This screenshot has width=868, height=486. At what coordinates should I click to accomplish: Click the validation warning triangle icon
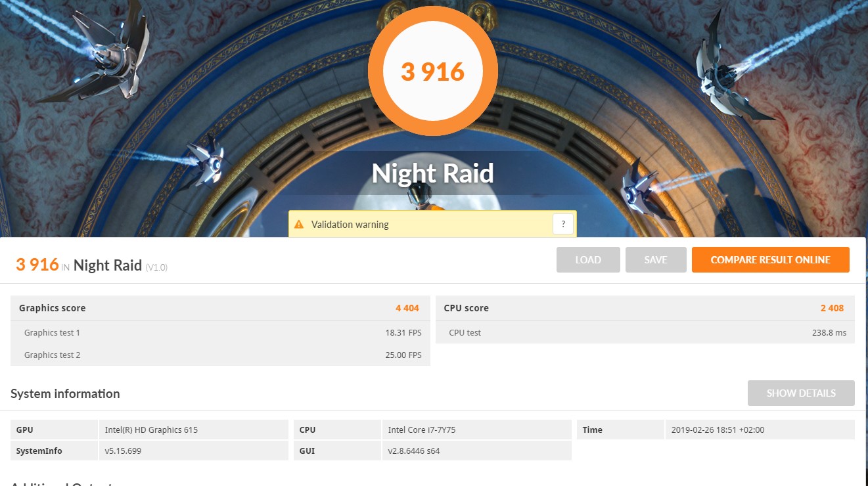tap(299, 224)
